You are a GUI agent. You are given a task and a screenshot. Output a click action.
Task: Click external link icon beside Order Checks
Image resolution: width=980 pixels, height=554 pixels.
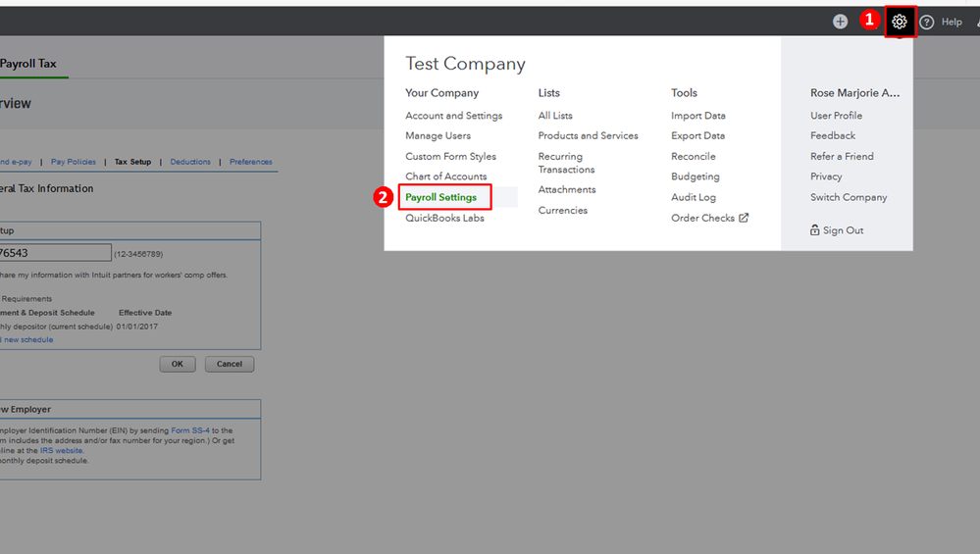[744, 218]
